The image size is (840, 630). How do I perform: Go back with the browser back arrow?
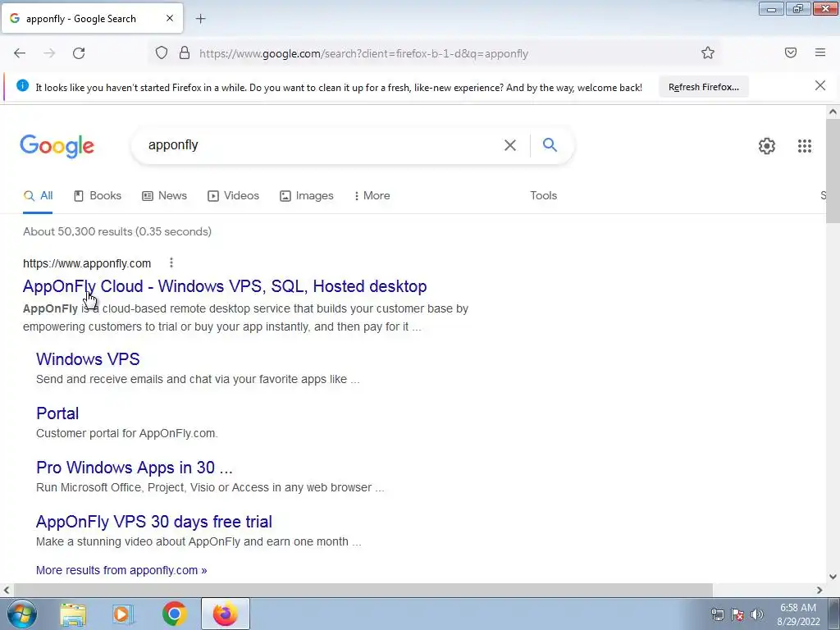20,53
